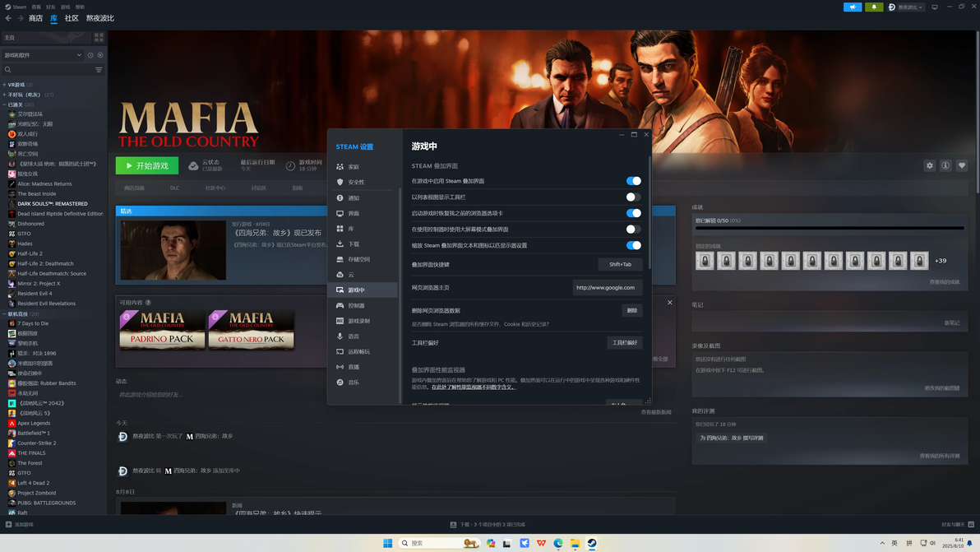Screen dimensions: 980x552
Task: Open the DLC tab on game page
Action: [174, 188]
